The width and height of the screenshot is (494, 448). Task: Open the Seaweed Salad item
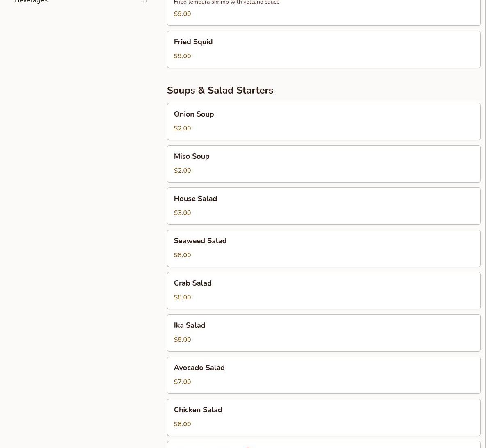coord(324,248)
